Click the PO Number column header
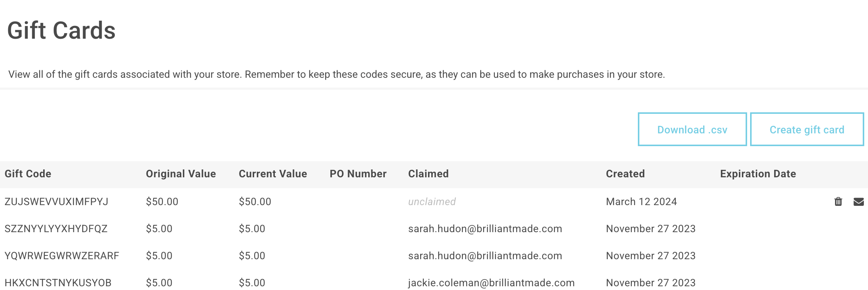Viewport: 868px width, 290px height. pyautogui.click(x=358, y=174)
